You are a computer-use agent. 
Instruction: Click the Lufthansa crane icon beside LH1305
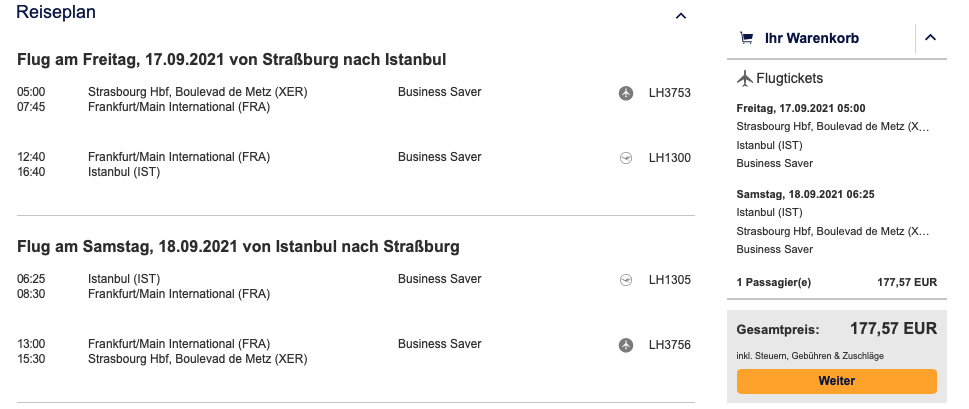(x=626, y=279)
